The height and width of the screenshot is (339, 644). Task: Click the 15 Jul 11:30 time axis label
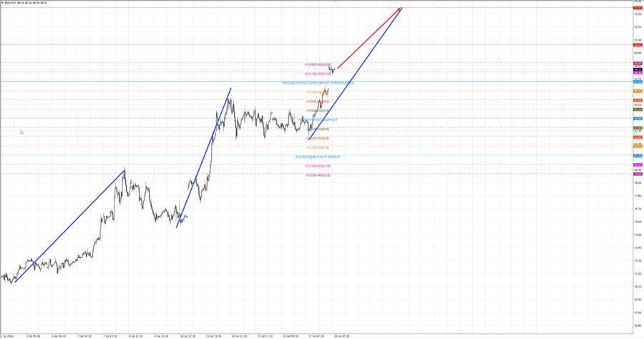point(265,336)
